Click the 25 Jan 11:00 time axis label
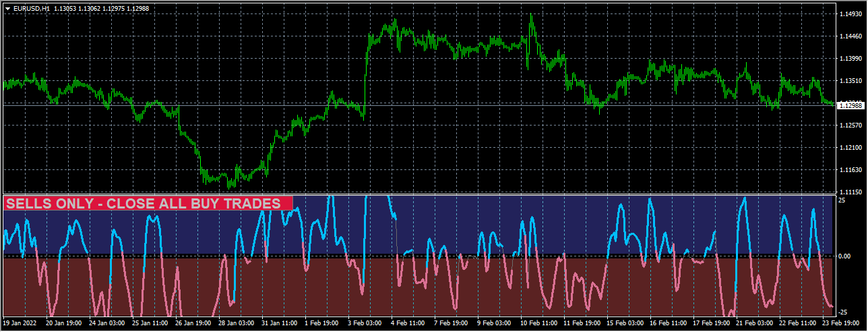This screenshot has width=868, height=332. (150, 323)
